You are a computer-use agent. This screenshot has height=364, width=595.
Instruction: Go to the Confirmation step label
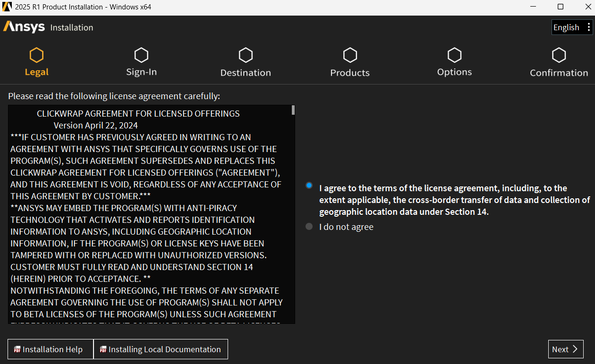559,73
